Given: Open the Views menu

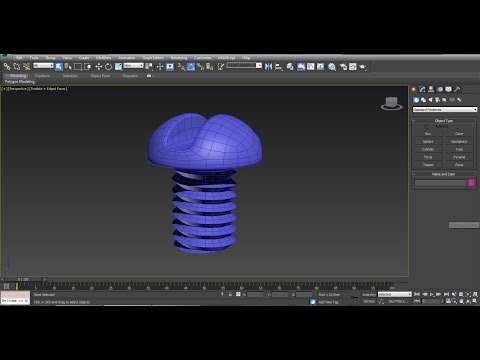Looking at the screenshot, I should pyautogui.click(x=67, y=58).
